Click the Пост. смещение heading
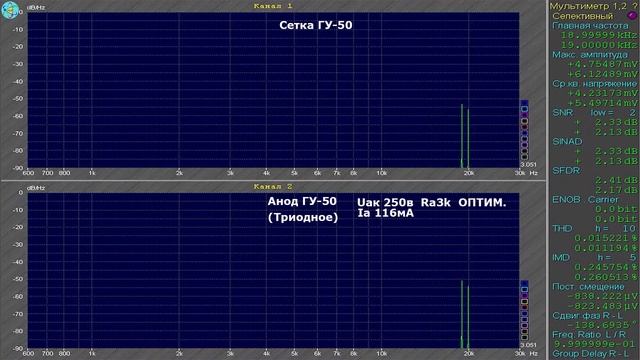This screenshot has width=640, height=360. click(x=588, y=287)
